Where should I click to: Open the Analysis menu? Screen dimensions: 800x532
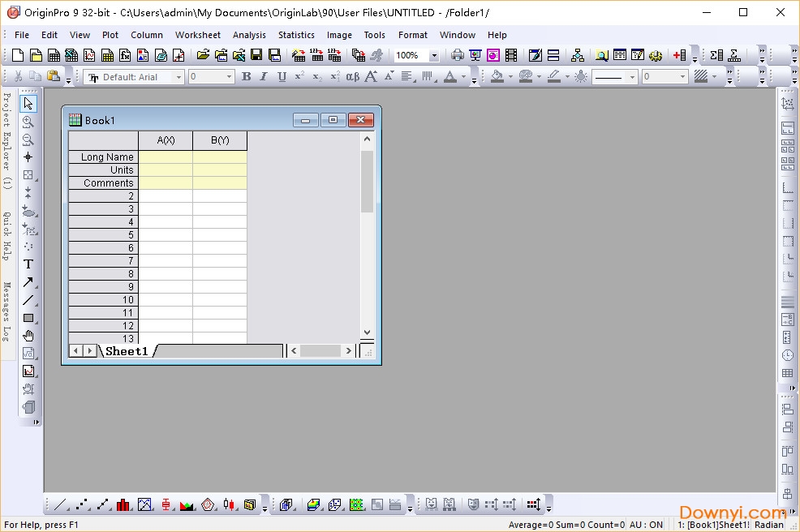pos(249,35)
